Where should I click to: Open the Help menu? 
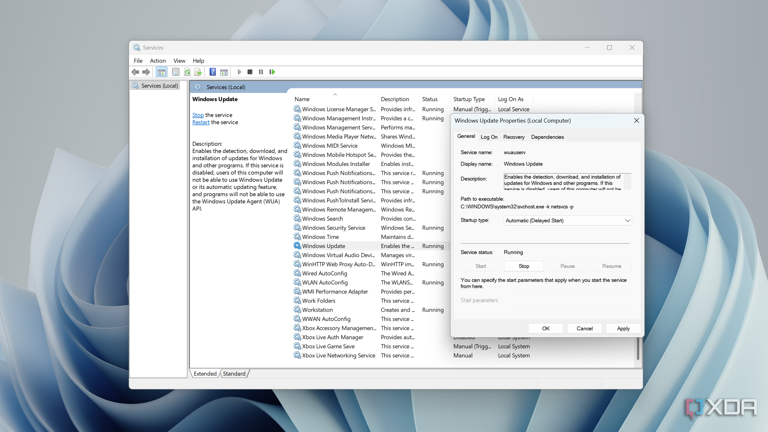pos(198,61)
